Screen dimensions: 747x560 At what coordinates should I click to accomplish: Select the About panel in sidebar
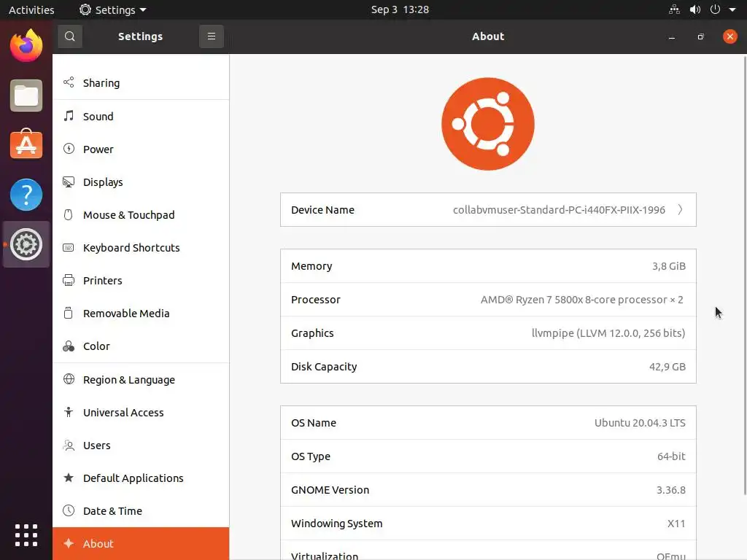[x=141, y=544]
